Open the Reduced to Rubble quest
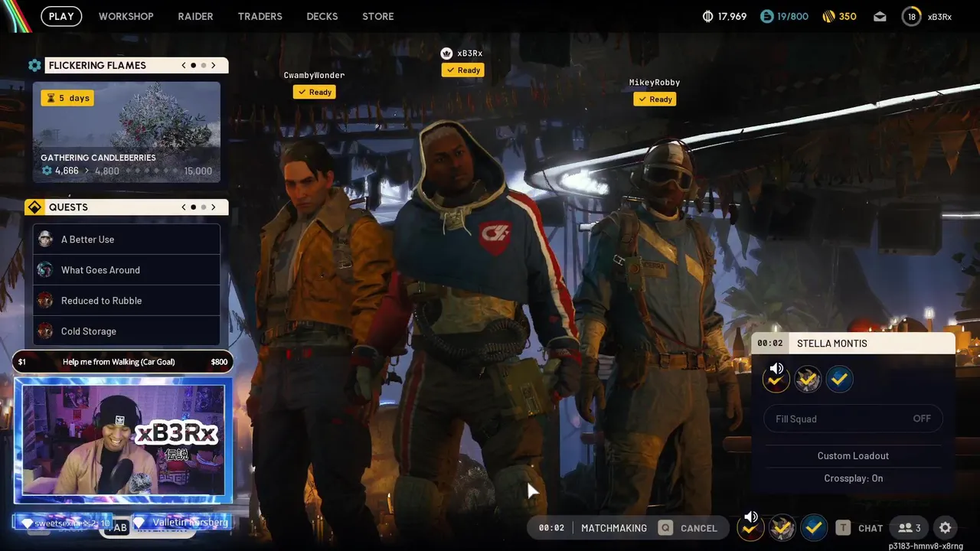The image size is (980, 551). click(x=126, y=301)
